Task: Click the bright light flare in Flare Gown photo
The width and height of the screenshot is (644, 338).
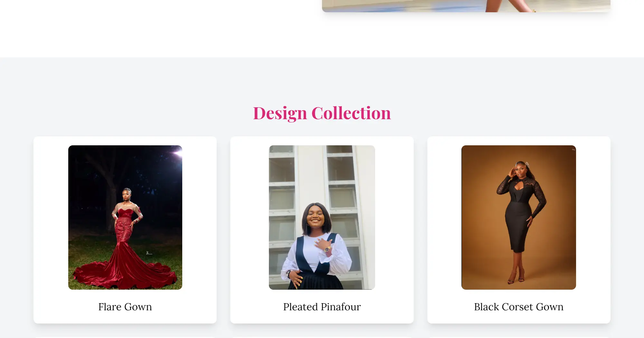Action: 177,152
